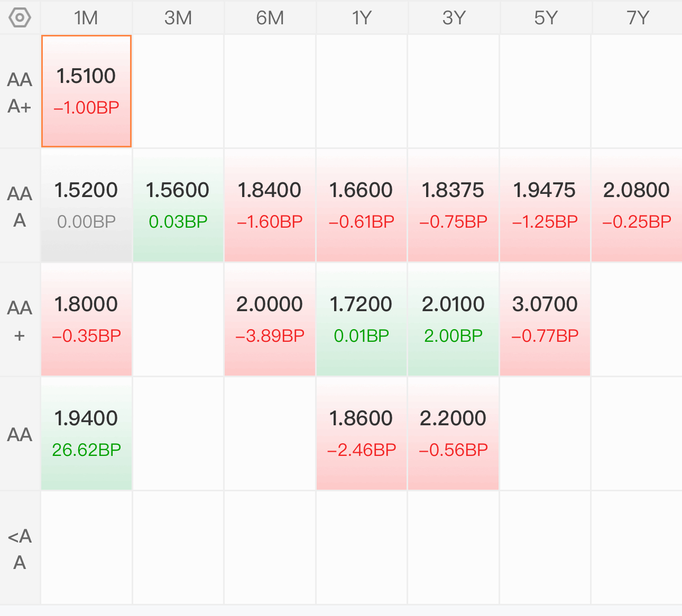The height and width of the screenshot is (616, 682).
Task: Select AA 3Y cell showing 2.2000
Action: [453, 434]
